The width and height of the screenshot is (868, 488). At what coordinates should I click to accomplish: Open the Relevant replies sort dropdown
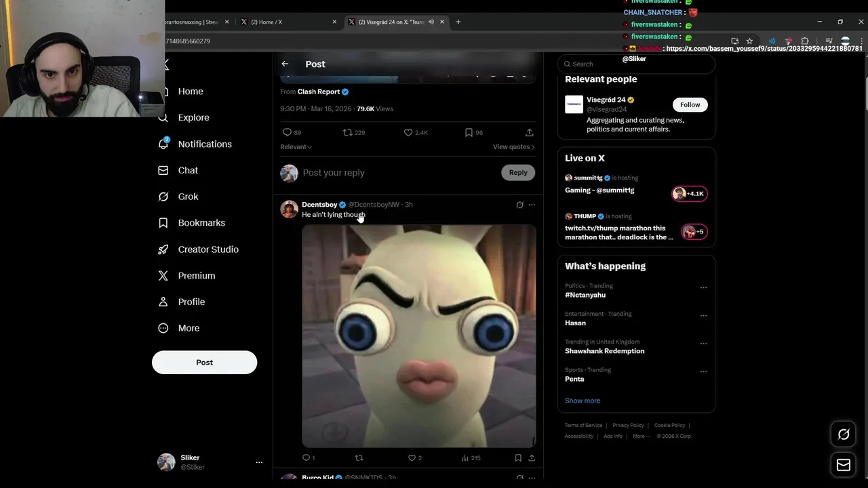pyautogui.click(x=296, y=147)
